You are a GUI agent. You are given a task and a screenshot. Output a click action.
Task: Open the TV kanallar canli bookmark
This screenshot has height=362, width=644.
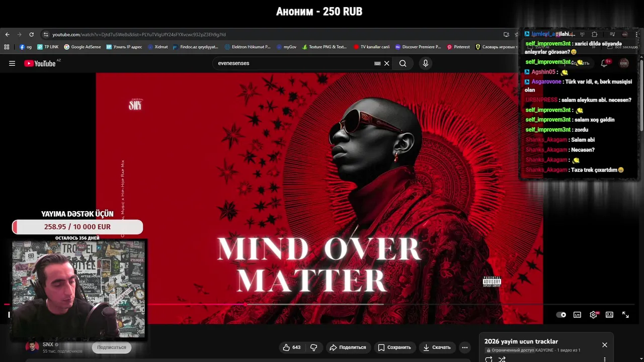pos(372,47)
